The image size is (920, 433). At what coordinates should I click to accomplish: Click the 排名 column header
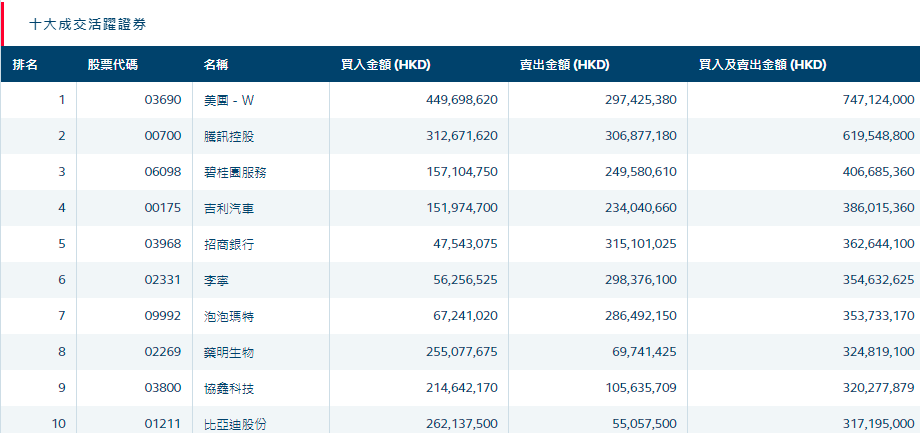[25, 65]
